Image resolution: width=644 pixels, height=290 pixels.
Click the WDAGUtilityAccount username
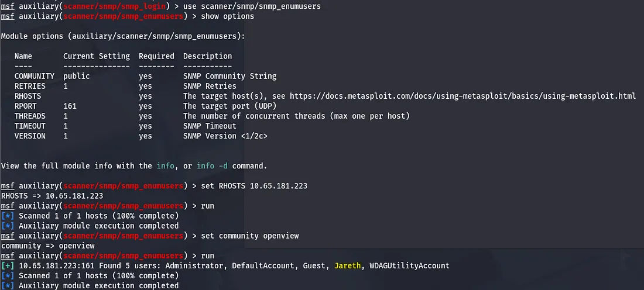tap(409, 265)
